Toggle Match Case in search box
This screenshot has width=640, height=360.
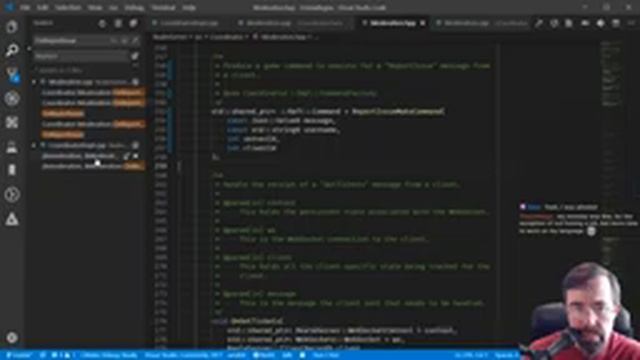114,40
